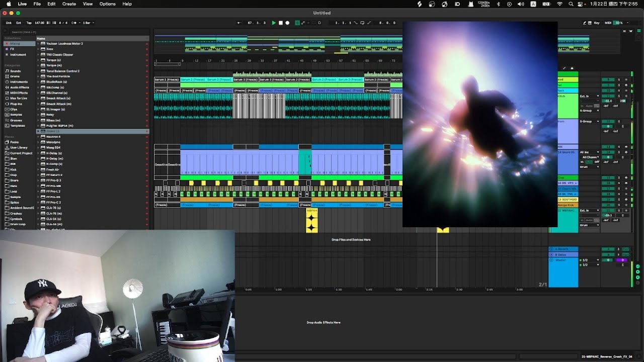Open the Create menu
This screenshot has height=362, width=644.
point(69,4)
